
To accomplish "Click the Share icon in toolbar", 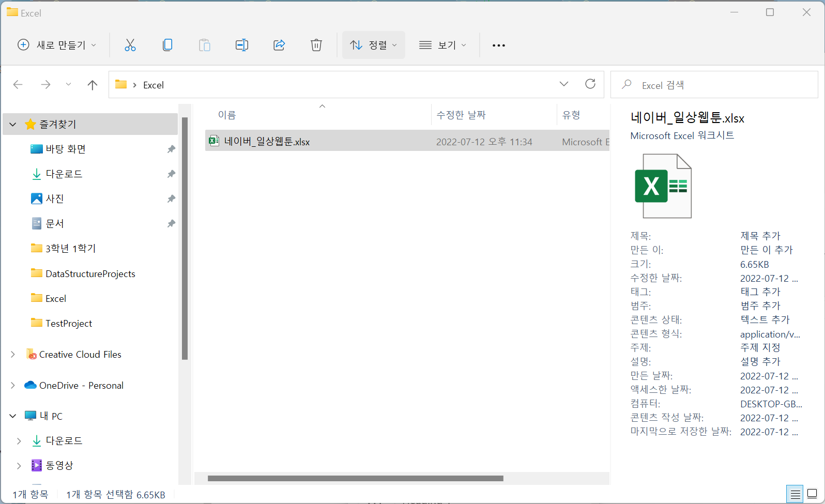I will click(x=279, y=45).
